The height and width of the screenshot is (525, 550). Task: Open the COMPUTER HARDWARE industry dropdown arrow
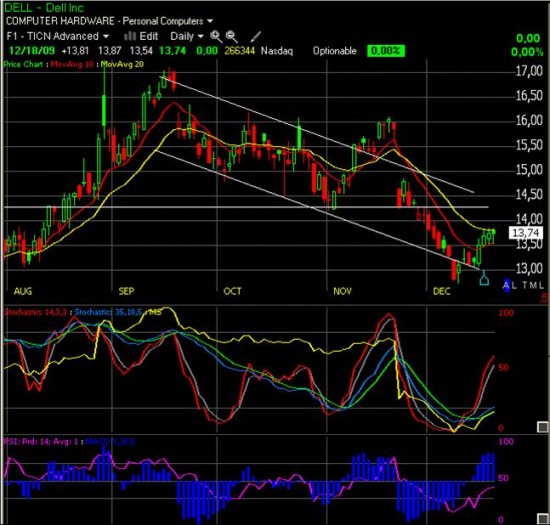pyautogui.click(x=210, y=21)
